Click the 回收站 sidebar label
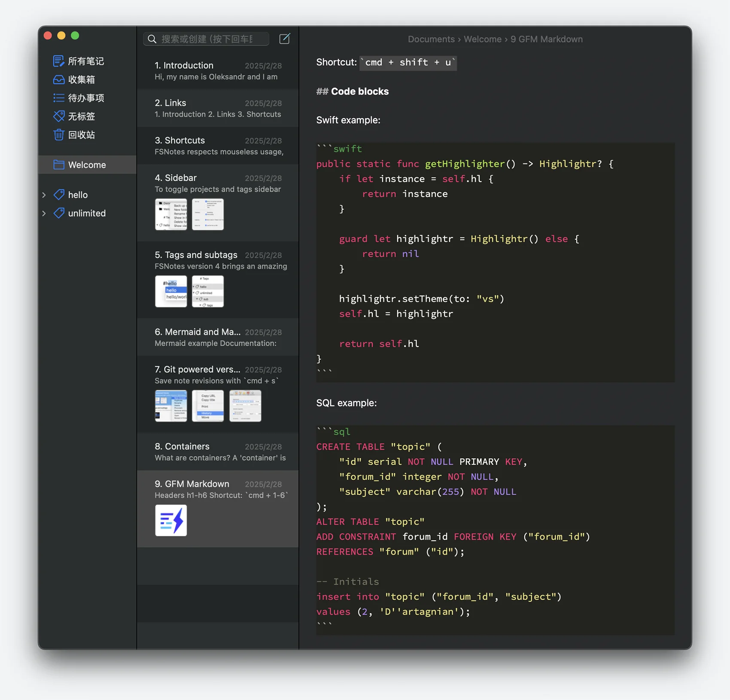This screenshot has height=700, width=730. (82, 135)
